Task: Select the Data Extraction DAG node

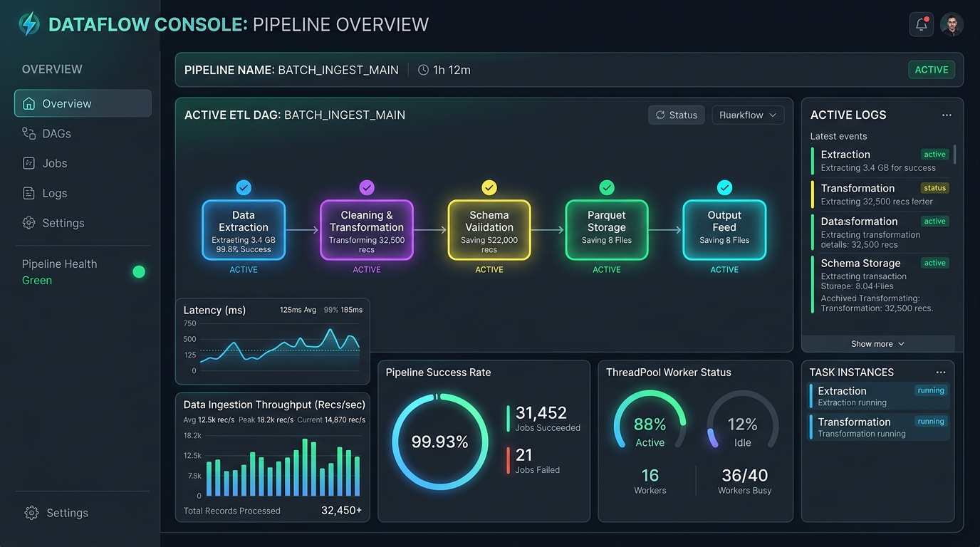Action: [244, 230]
